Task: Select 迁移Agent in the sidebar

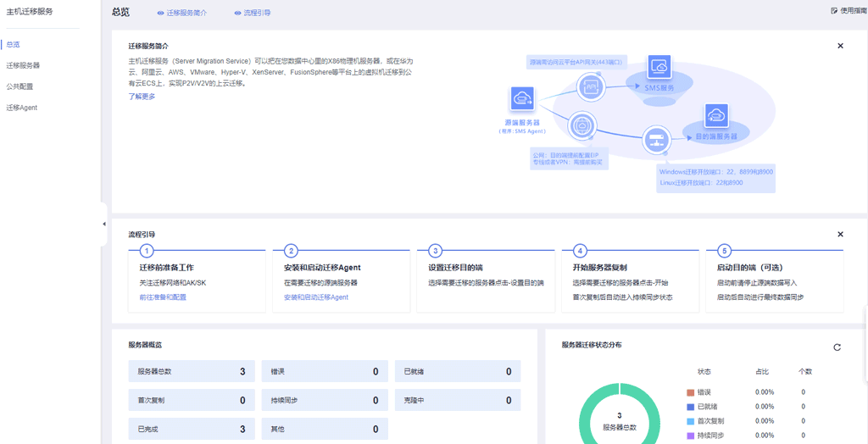Action: coord(21,108)
